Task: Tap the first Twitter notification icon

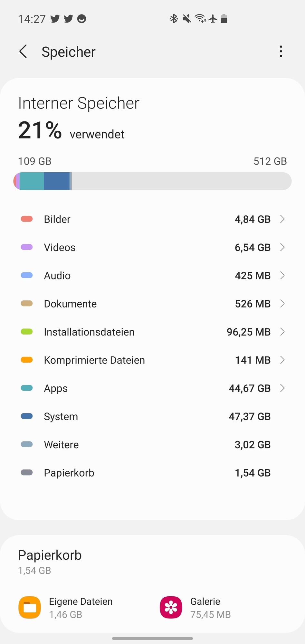Action: [x=55, y=19]
